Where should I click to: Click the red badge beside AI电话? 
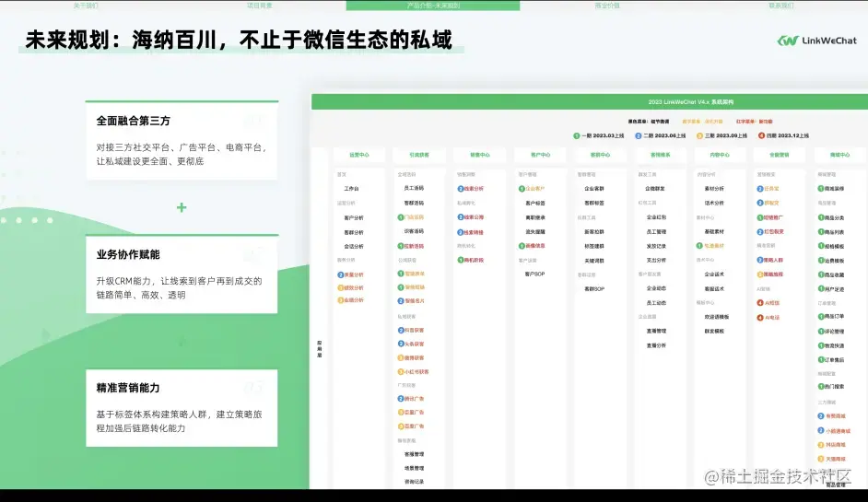760,318
